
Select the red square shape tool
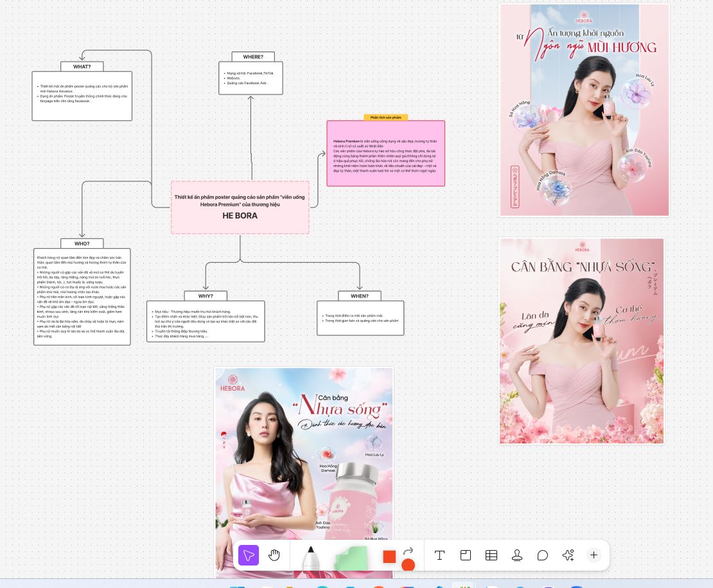pyautogui.click(x=389, y=557)
